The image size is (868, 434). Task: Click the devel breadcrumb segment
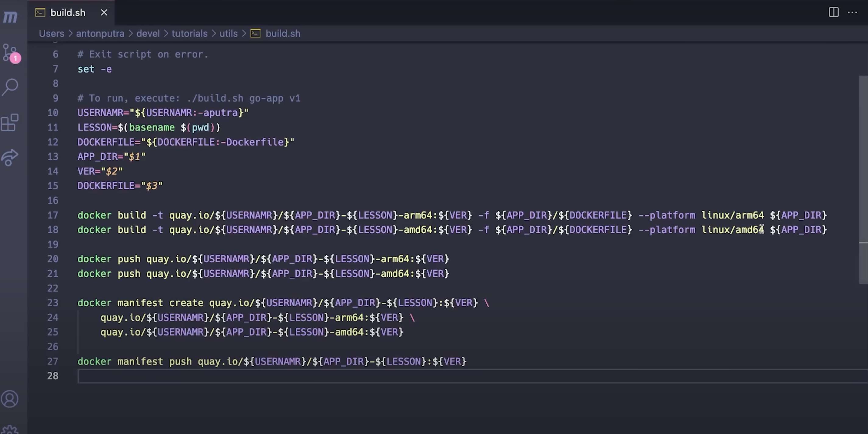click(148, 34)
